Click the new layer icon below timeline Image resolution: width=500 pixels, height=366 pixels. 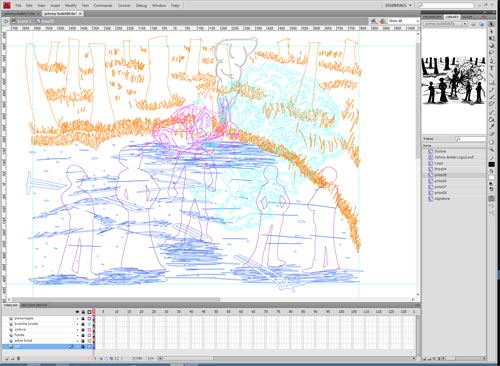tap(7, 358)
